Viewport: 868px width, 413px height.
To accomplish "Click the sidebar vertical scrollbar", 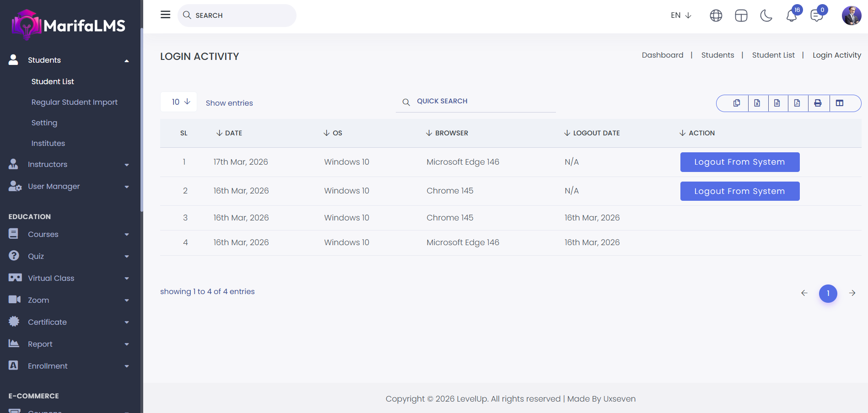I will coord(142,119).
